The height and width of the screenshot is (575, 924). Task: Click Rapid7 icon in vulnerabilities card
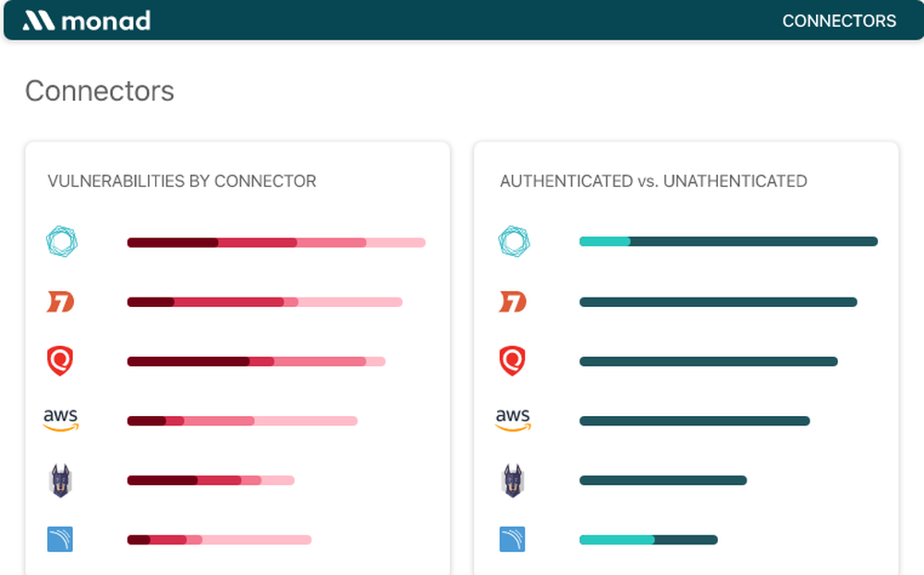[60, 301]
